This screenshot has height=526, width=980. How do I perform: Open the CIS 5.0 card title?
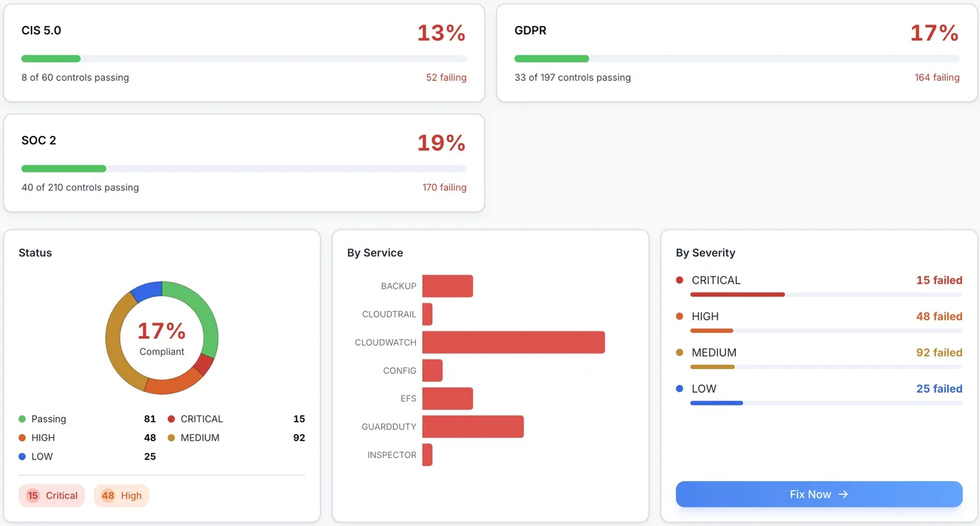coord(41,31)
